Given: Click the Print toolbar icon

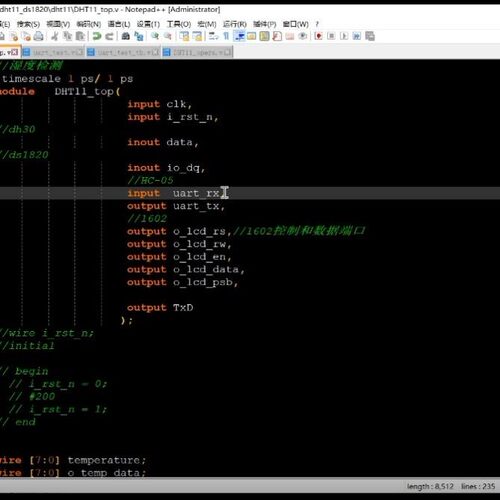Looking at the screenshot, I should (x=39, y=36).
